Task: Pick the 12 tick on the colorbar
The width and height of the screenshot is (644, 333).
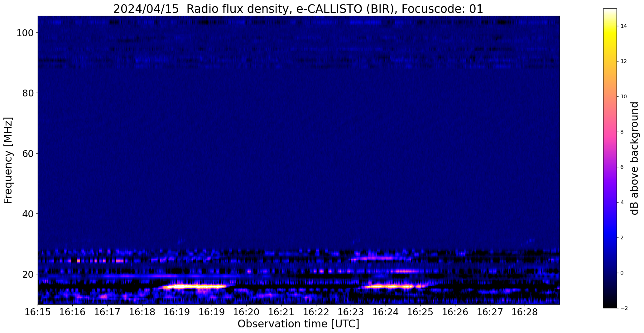Action: 624,61
